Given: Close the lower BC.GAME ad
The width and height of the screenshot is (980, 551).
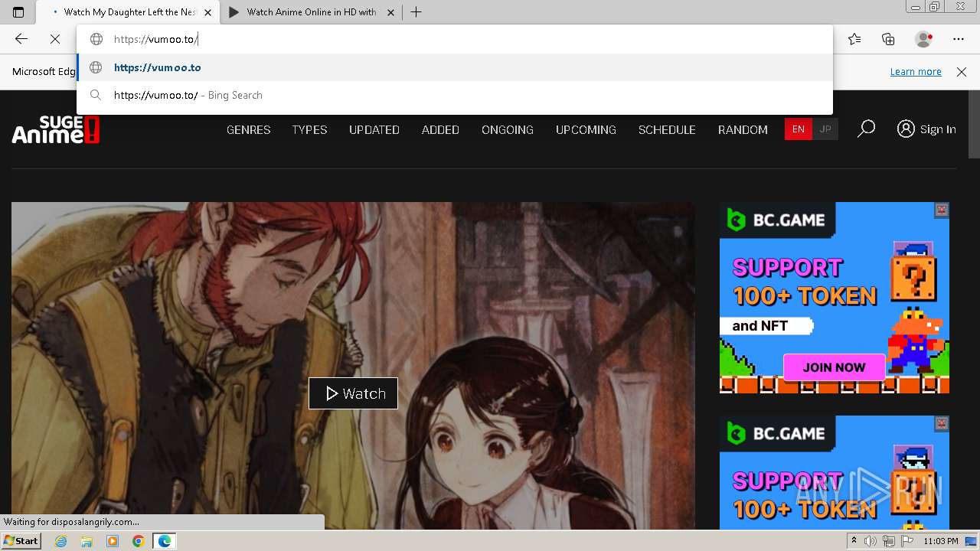Looking at the screenshot, I should click(942, 423).
